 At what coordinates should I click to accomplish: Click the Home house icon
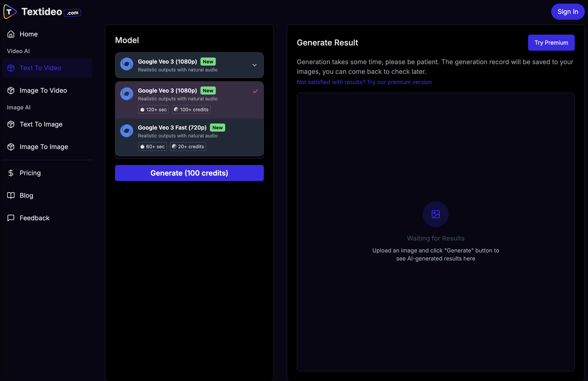[11, 34]
